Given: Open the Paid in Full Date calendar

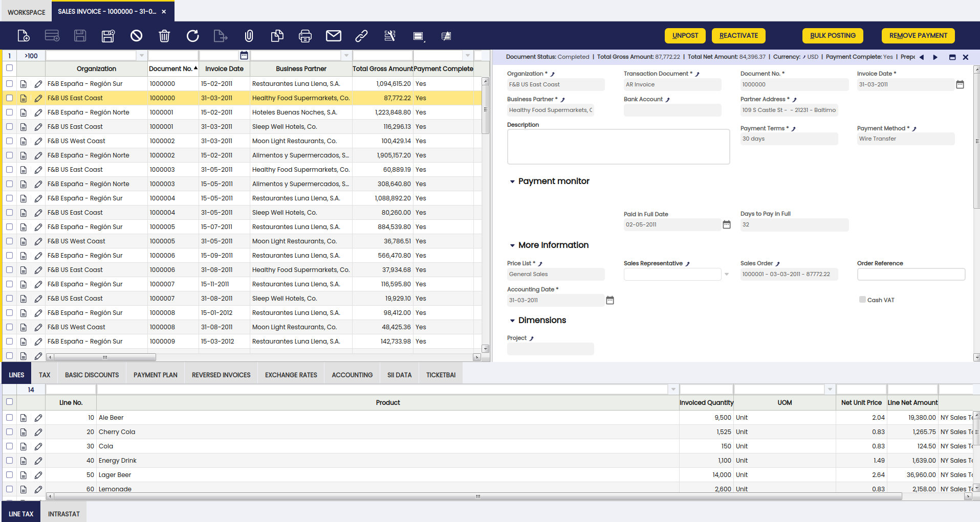Looking at the screenshot, I should coord(727,224).
